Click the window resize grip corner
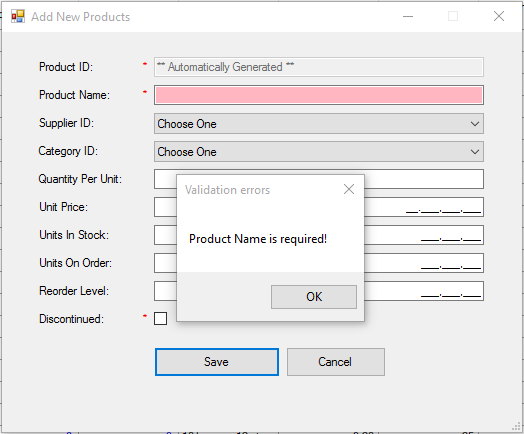This screenshot has height=434, width=524. (517, 427)
